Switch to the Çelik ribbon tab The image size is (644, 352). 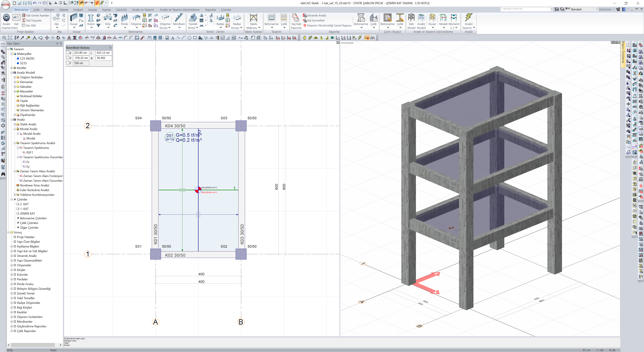tap(37, 10)
